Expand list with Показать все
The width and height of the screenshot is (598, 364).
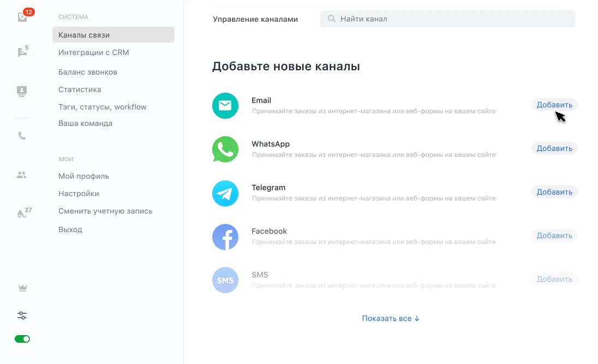(391, 318)
